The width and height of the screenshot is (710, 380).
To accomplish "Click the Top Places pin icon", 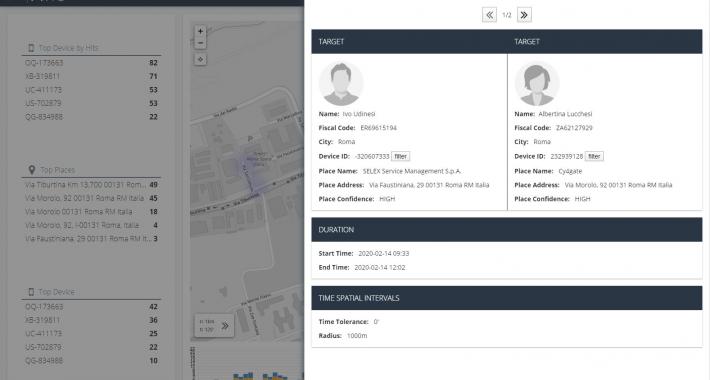I will pyautogui.click(x=31, y=170).
